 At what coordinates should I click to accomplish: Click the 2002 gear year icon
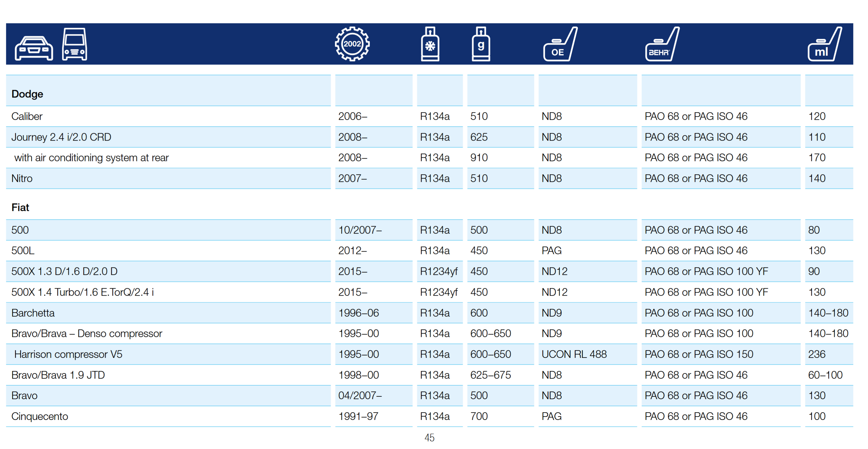(352, 44)
